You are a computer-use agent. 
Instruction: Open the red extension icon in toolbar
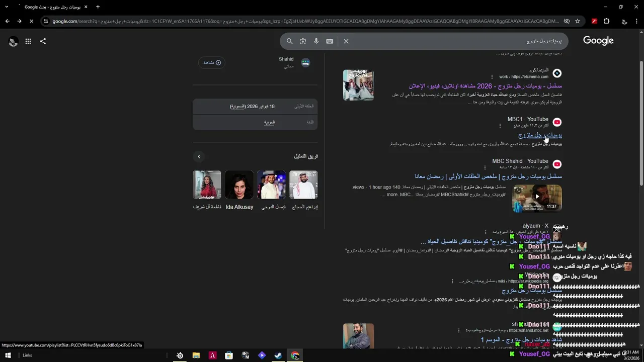(x=594, y=21)
